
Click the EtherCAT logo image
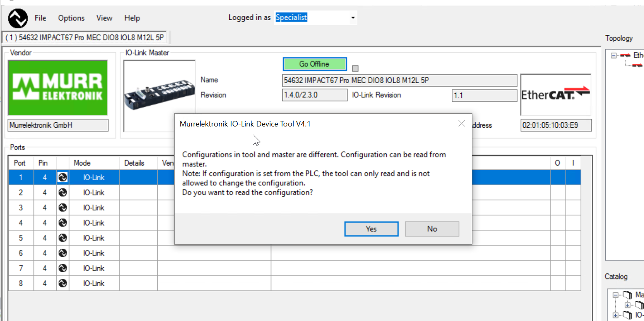556,95
